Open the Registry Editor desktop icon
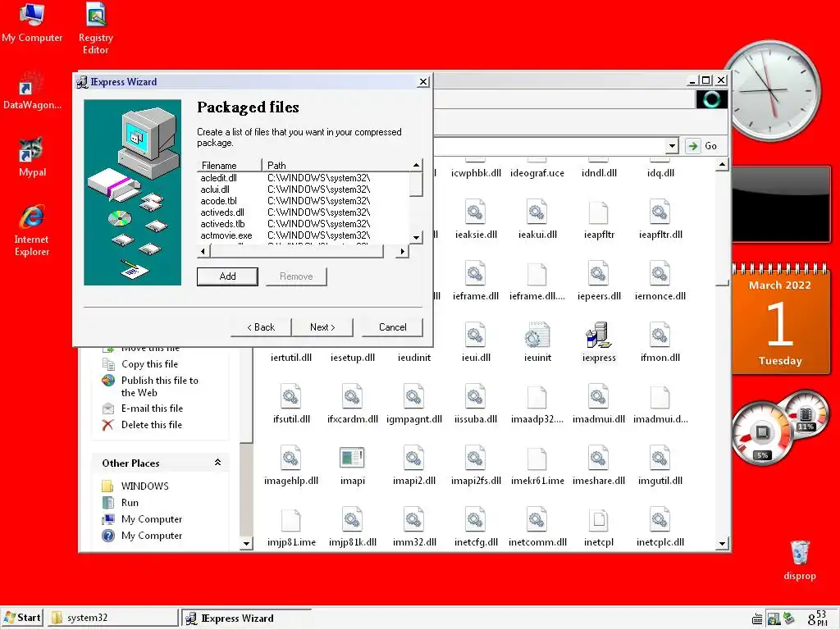Image resolution: width=840 pixels, height=630 pixels. (96, 28)
